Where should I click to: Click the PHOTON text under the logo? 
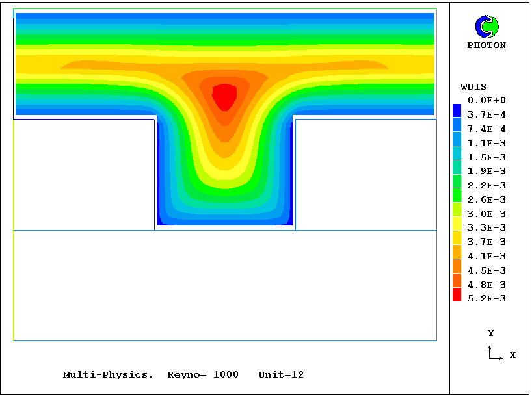coord(486,45)
